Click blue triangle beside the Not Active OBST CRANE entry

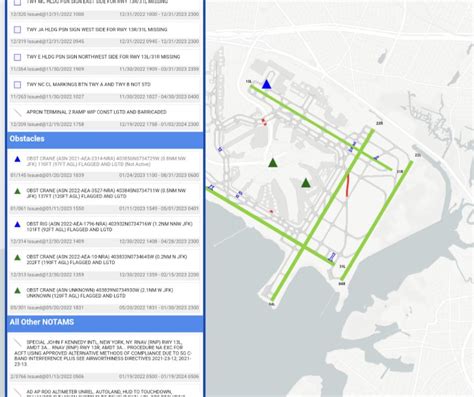coord(18,159)
